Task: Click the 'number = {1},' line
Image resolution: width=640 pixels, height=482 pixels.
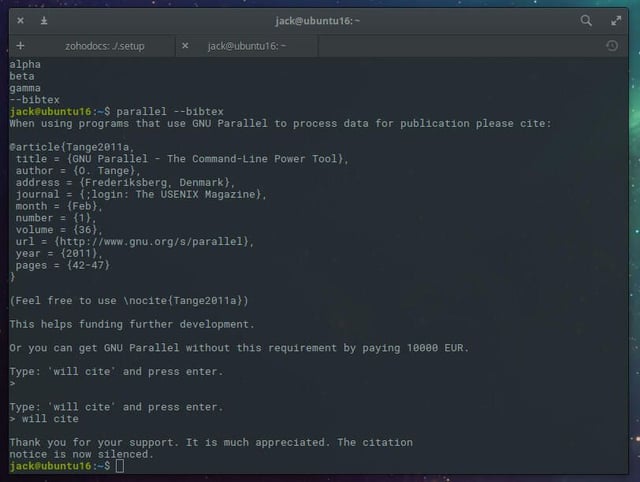Action: tap(56, 218)
